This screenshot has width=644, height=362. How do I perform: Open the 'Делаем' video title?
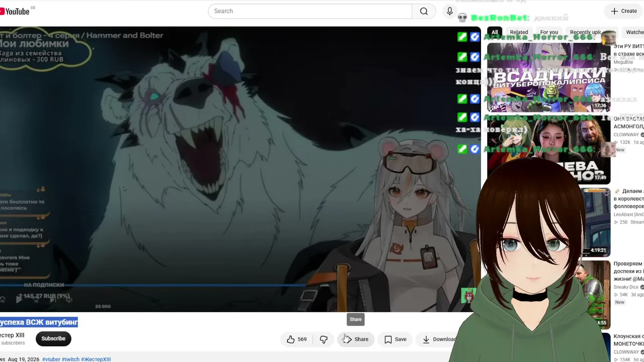click(x=628, y=199)
